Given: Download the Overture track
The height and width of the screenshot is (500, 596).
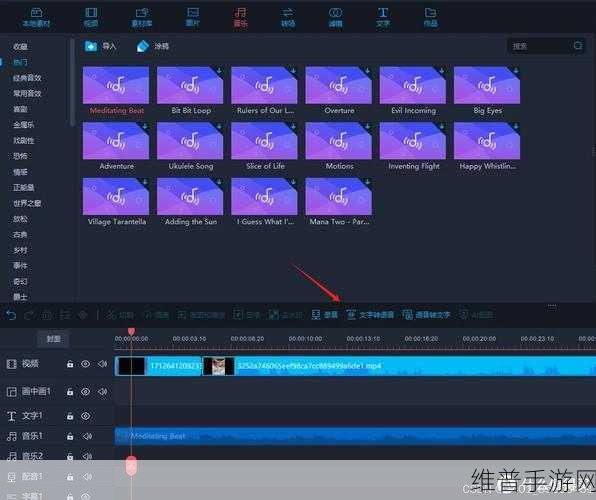Looking at the screenshot, I should coord(368,71).
